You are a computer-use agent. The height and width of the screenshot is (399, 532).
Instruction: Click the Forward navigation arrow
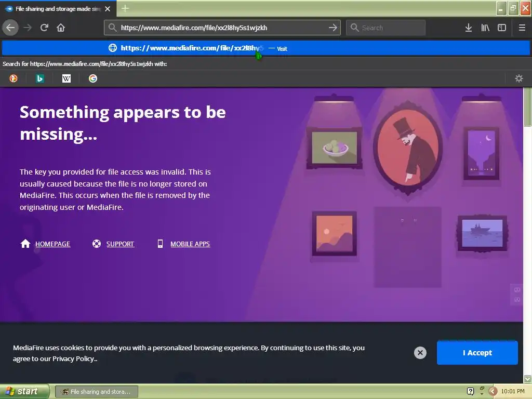(28, 28)
